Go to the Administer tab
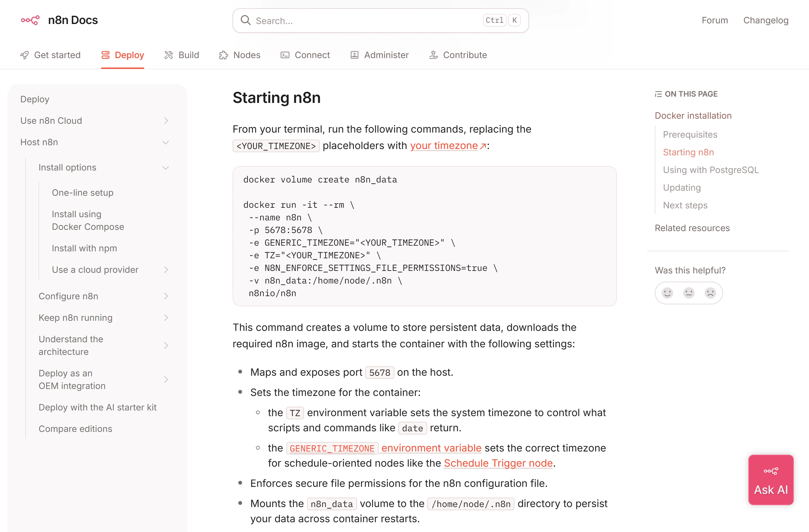The image size is (809, 532). 379,55
